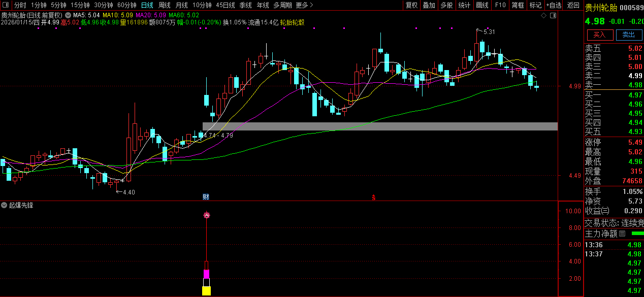Add the stock via +自选

[554, 5]
